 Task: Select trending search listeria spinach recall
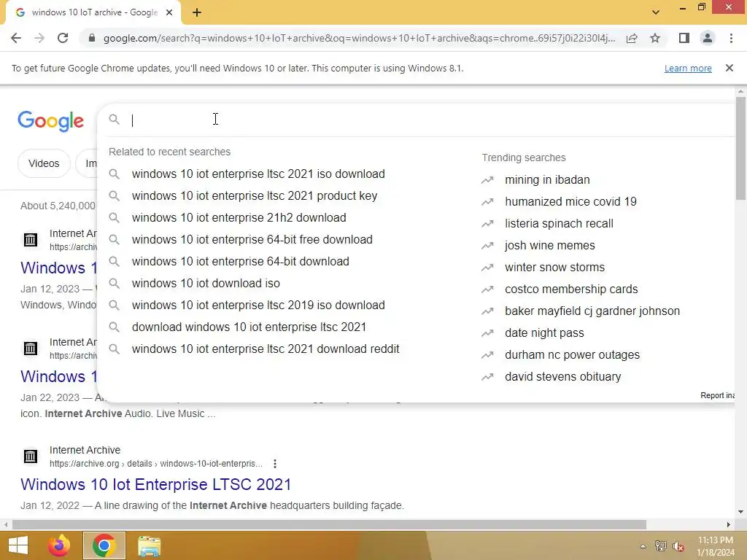click(559, 223)
